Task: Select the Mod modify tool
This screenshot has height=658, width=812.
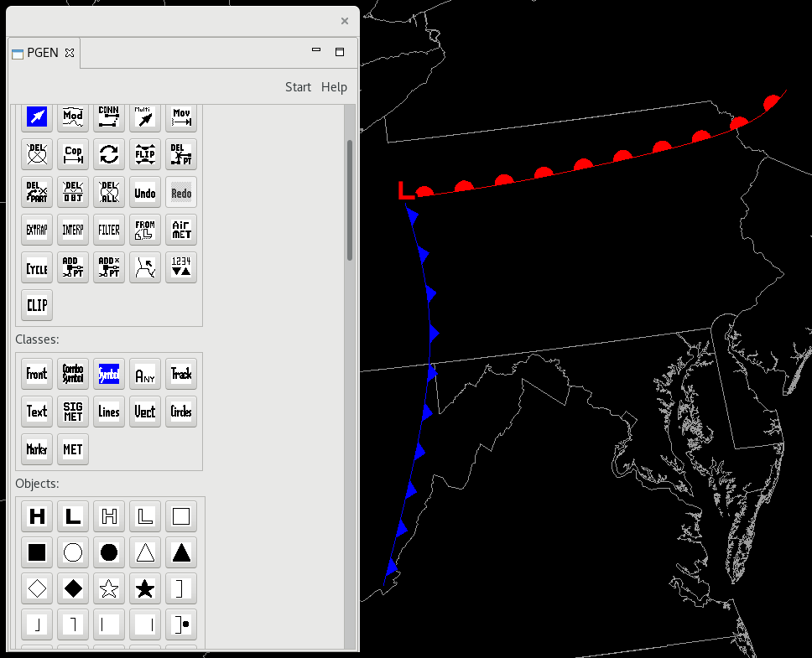Action: click(x=73, y=117)
